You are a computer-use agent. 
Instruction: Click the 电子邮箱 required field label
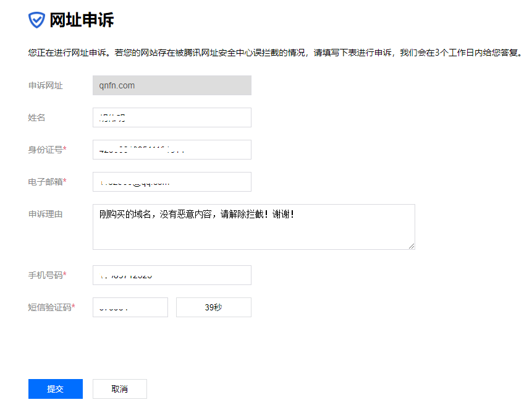pyautogui.click(x=47, y=182)
